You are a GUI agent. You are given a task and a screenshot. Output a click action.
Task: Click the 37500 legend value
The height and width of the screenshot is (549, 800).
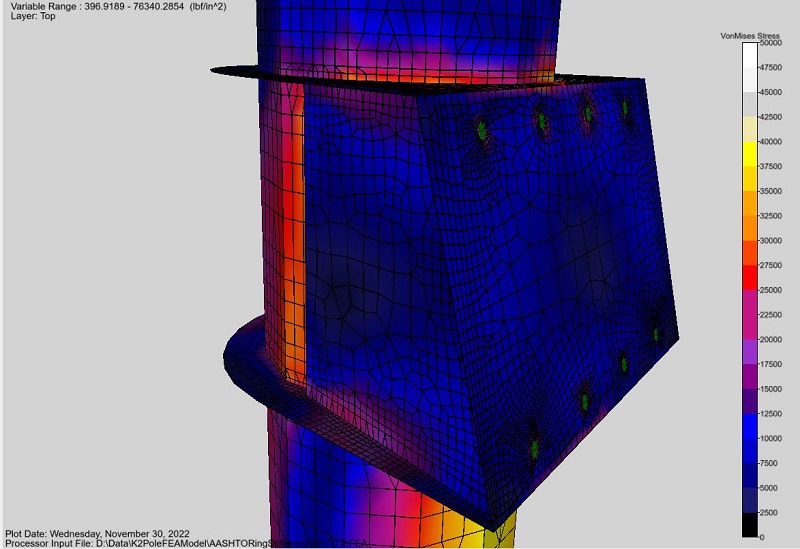pos(770,166)
